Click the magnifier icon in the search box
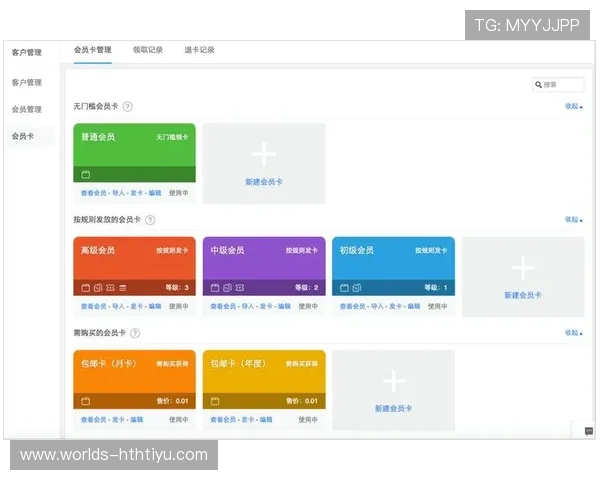The width and height of the screenshot is (600, 480). [x=538, y=85]
